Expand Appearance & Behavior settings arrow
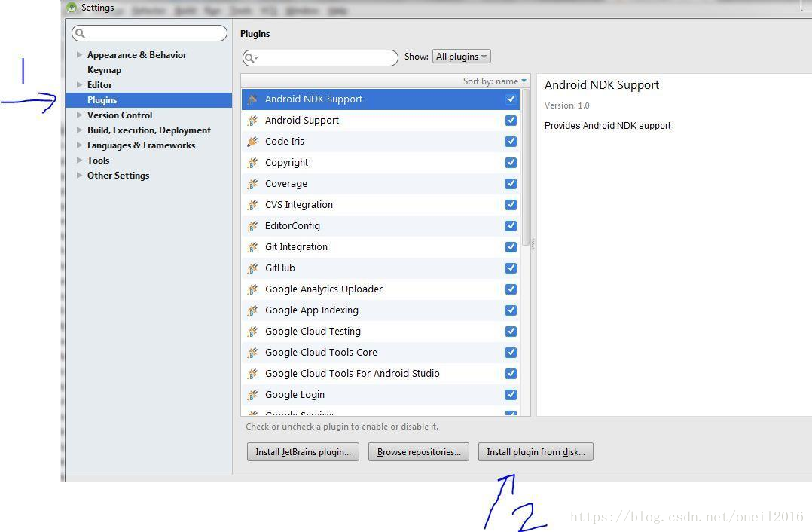The image size is (812, 532). (79, 54)
